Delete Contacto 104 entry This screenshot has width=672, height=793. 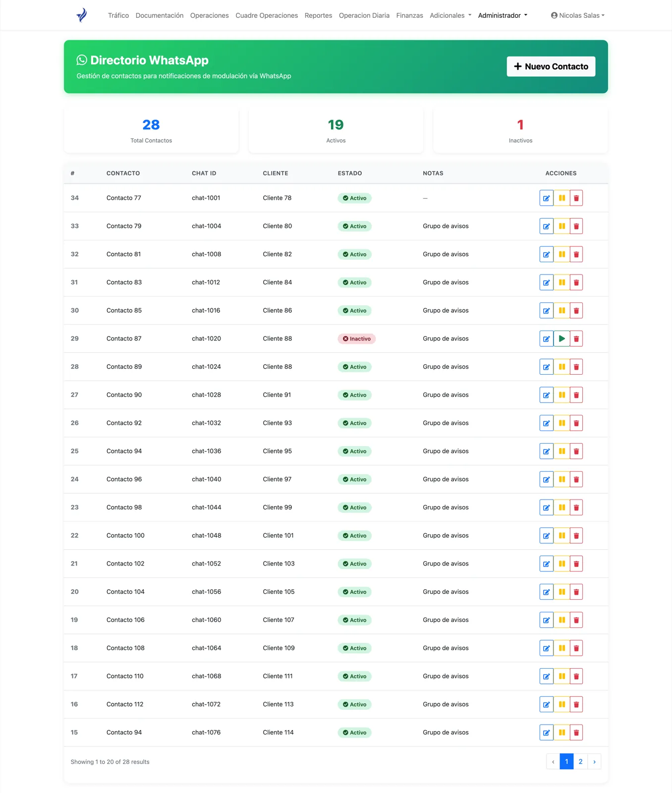(576, 592)
